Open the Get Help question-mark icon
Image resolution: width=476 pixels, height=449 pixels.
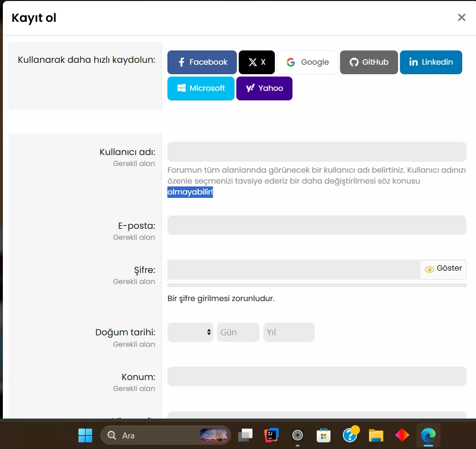click(350, 435)
